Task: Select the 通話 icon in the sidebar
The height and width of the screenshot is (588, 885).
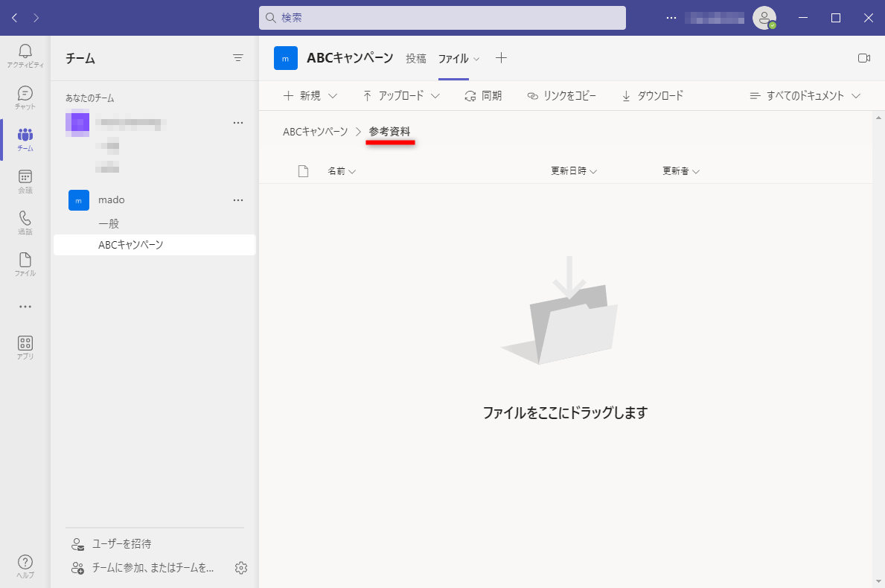Action: [x=25, y=221]
